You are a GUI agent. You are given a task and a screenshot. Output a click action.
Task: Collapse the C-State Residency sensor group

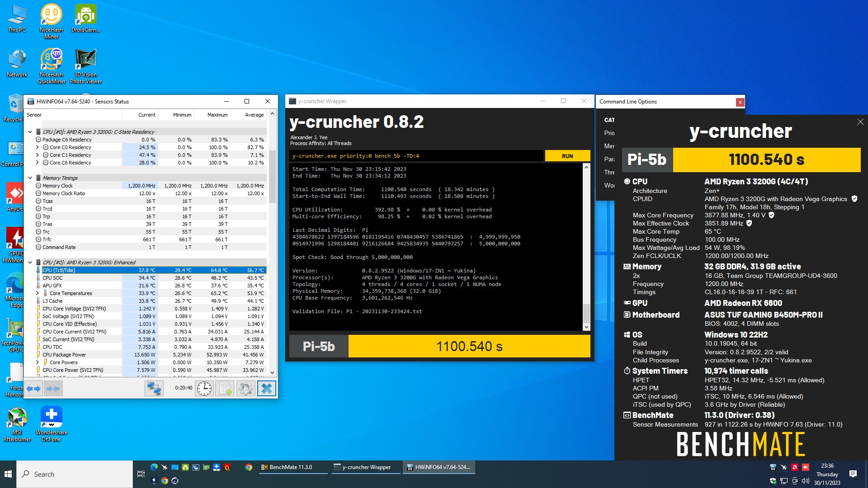(x=30, y=132)
